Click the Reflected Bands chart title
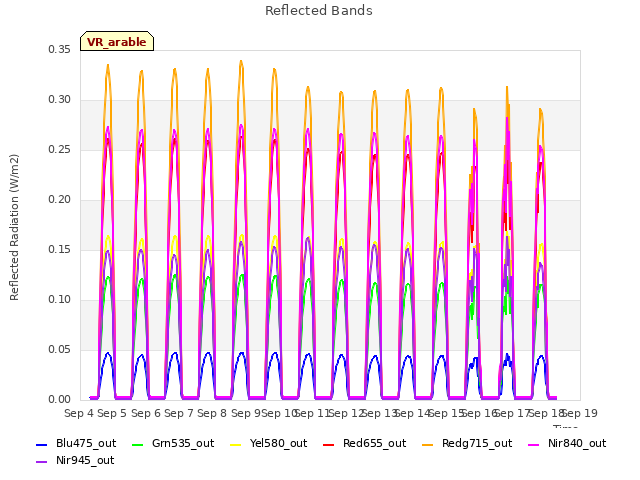640x480 pixels. point(319,11)
